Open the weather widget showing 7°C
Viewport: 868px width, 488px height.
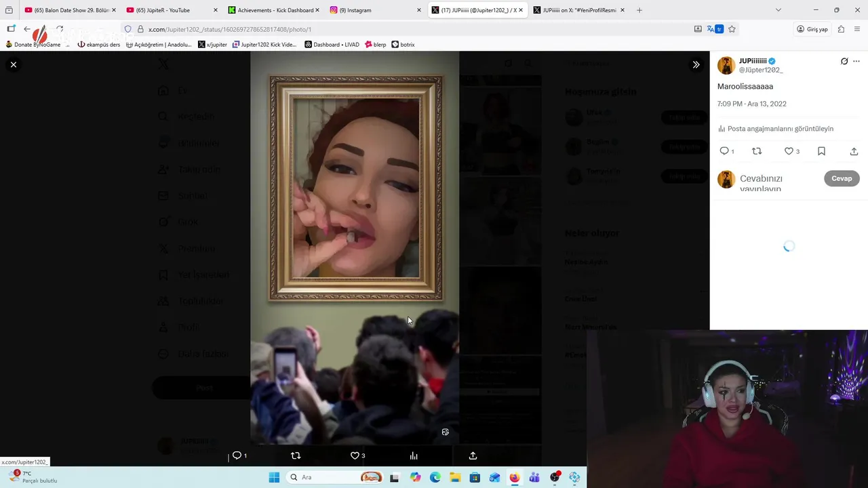(x=34, y=477)
